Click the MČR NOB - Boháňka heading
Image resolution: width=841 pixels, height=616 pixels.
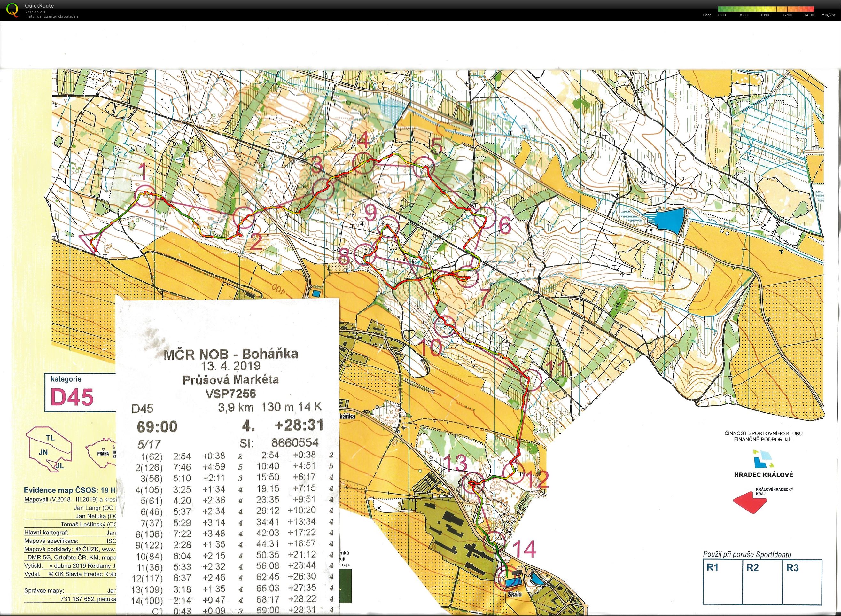pos(231,354)
